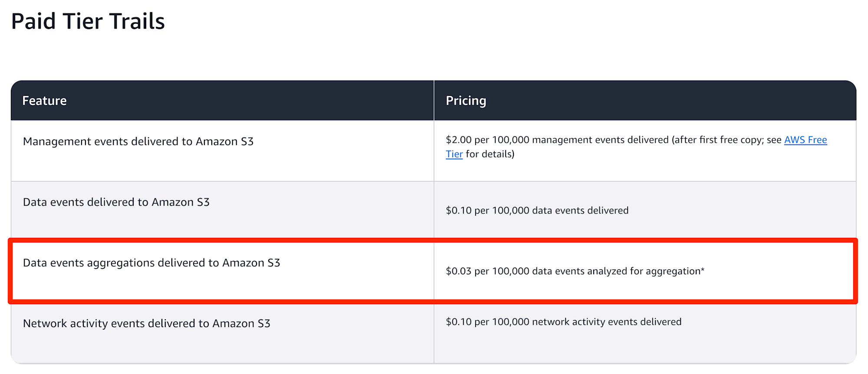Click '$0.10 per 100,000 data events delivered'

(x=537, y=210)
